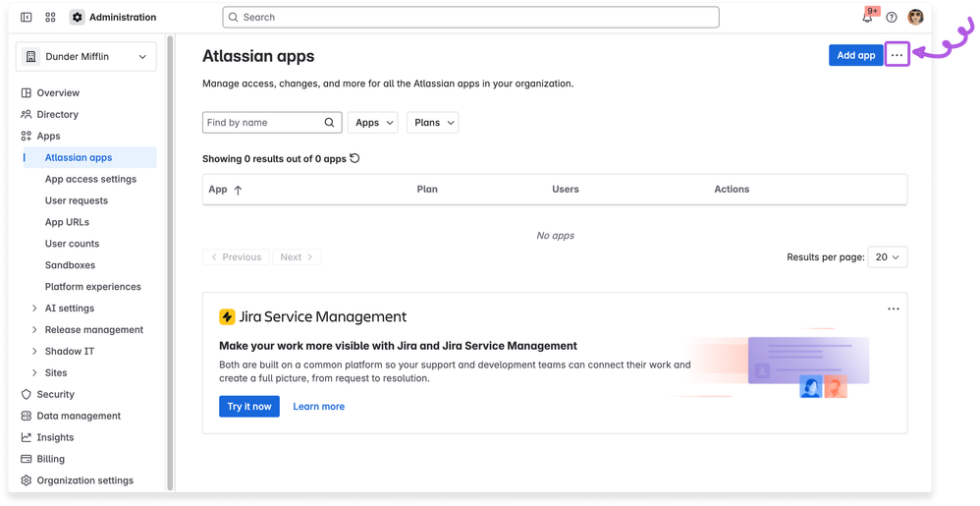Click the Data management icon

[x=26, y=416]
